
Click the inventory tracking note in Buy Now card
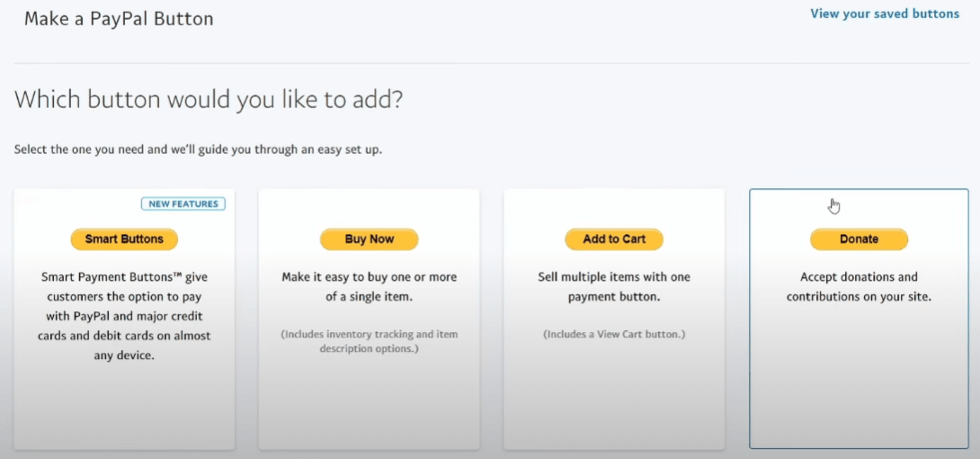coord(369,341)
